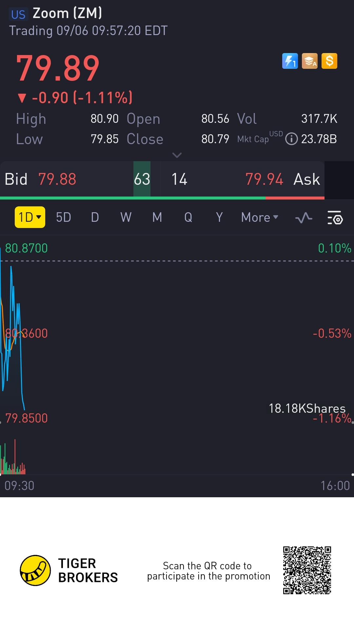Tap the Bid price 79.88
The image size is (354, 644).
pyautogui.click(x=57, y=179)
